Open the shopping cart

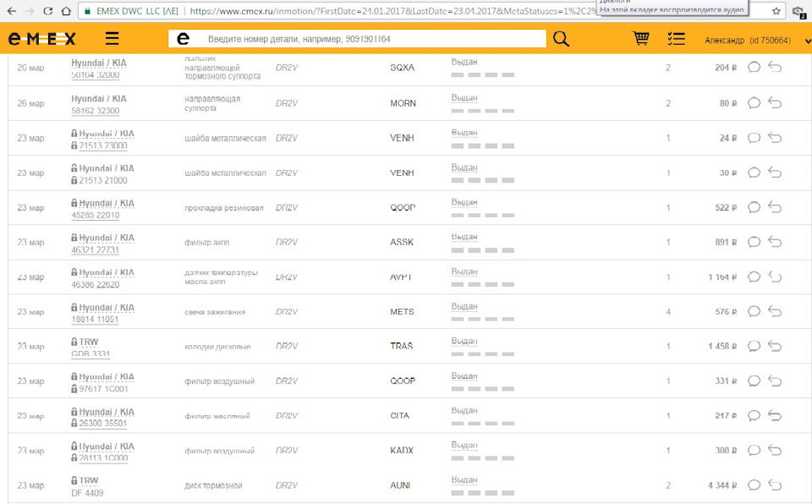coord(640,38)
